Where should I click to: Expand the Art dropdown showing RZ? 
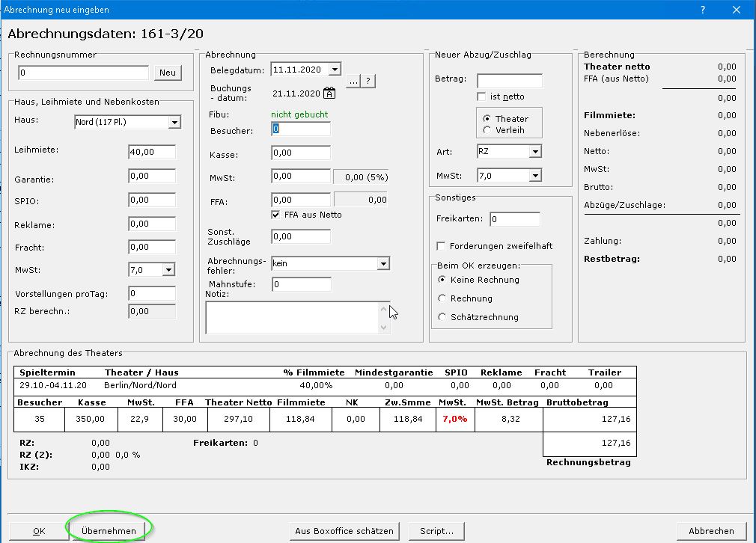click(534, 152)
